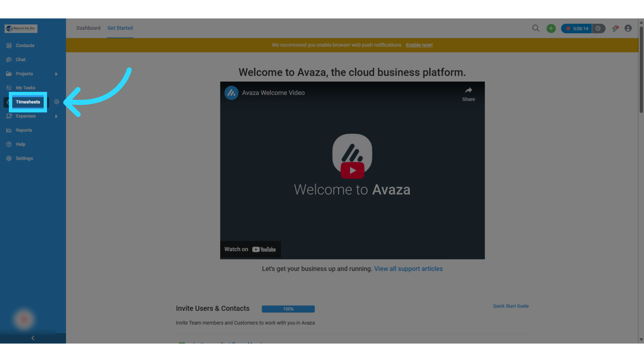This screenshot has width=644, height=362.
Task: Open Reports section
Action: click(x=24, y=130)
